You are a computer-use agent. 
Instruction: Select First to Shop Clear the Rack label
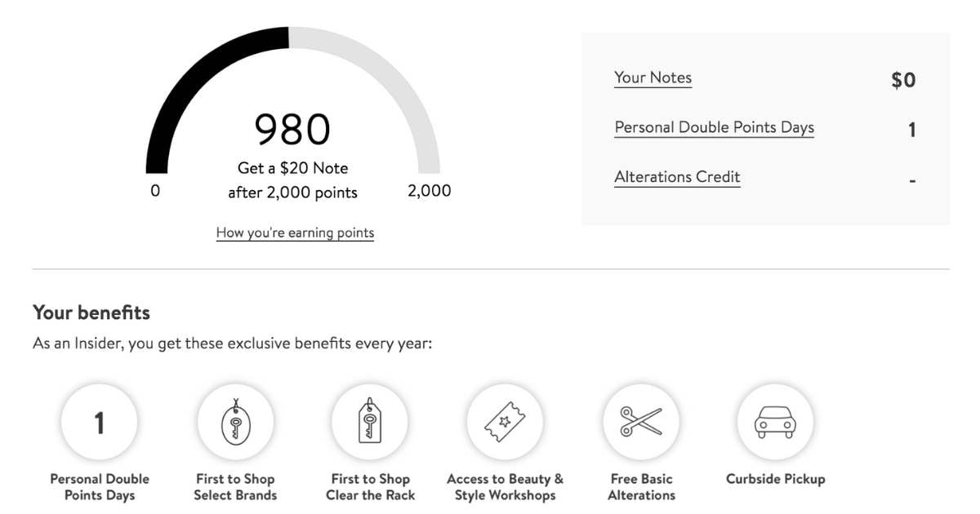click(x=371, y=487)
